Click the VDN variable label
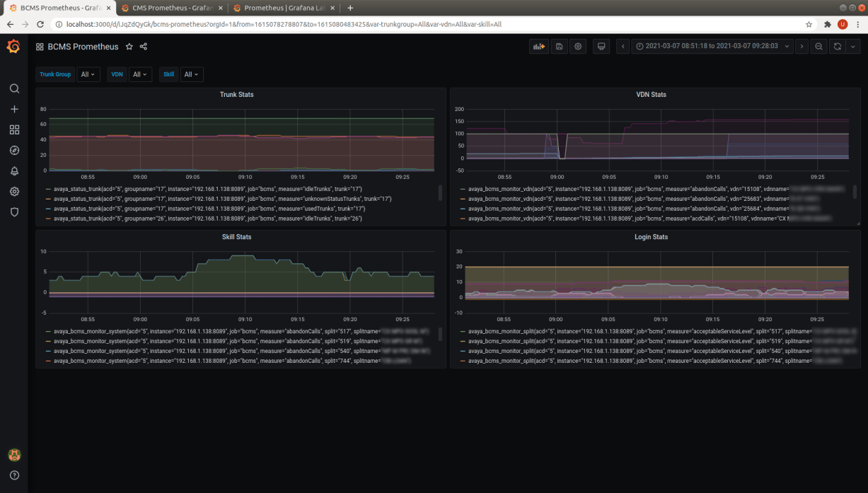The width and height of the screenshot is (868, 493). click(x=117, y=74)
